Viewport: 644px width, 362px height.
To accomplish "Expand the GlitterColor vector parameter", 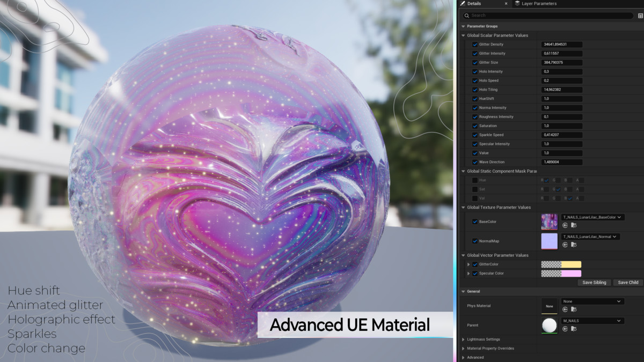I will coord(469,264).
